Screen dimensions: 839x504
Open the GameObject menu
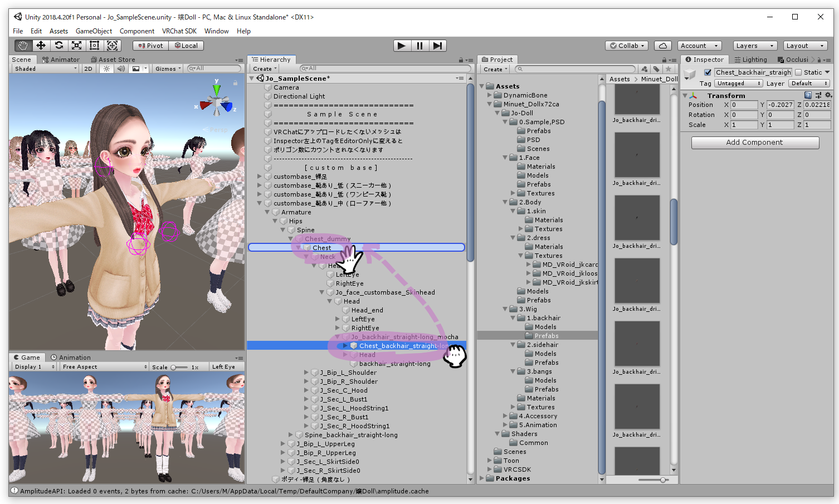pyautogui.click(x=94, y=31)
